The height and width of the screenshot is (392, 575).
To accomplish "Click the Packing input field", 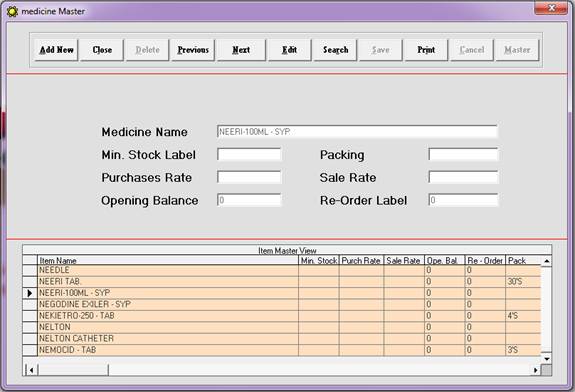I will coord(463,154).
